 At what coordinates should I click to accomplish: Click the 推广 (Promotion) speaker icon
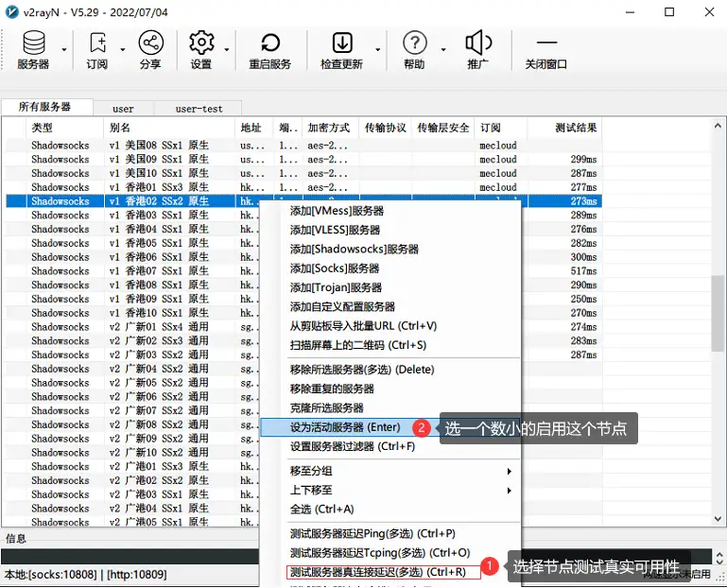tap(478, 49)
